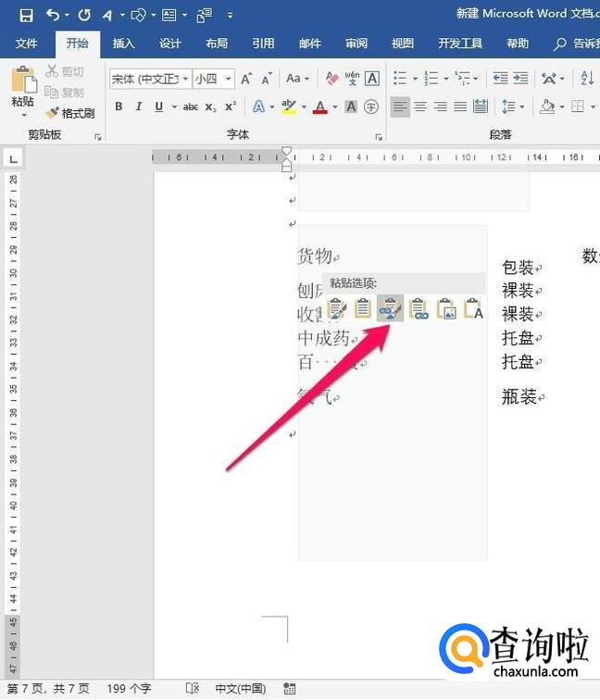The image size is (600, 700).
Task: Choose keep text only paste option
Action: tap(474, 308)
